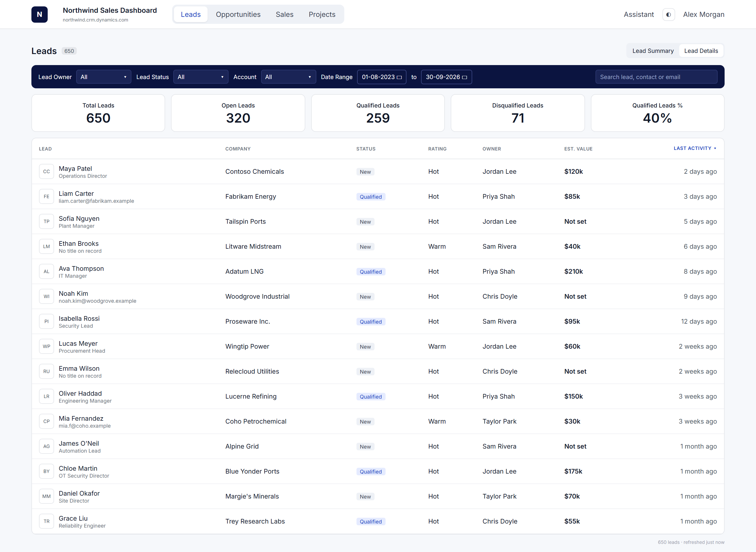The height and width of the screenshot is (552, 756).
Task: Click the LM avatar for Ethan Brooks
Action: 47,247
